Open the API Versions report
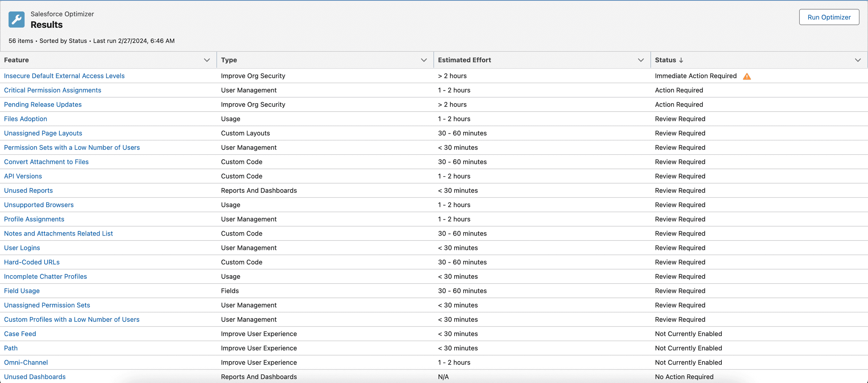This screenshot has width=868, height=383. pos(23,176)
